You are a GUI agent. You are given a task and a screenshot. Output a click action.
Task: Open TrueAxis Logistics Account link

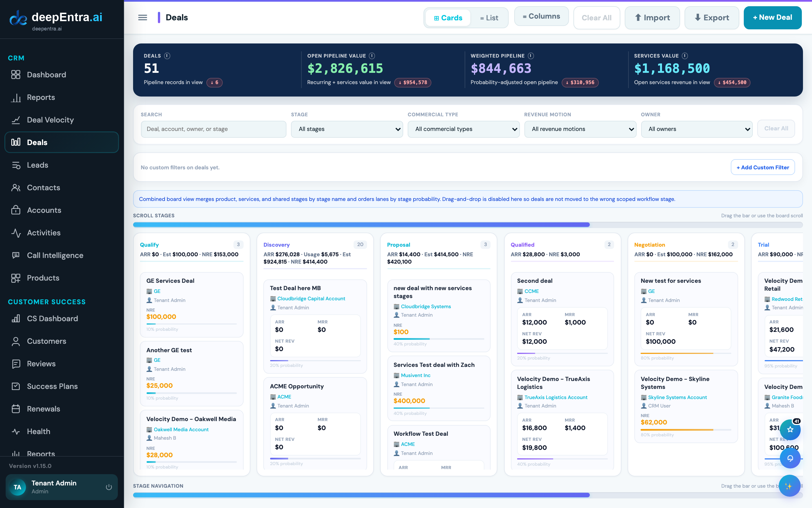pos(556,397)
